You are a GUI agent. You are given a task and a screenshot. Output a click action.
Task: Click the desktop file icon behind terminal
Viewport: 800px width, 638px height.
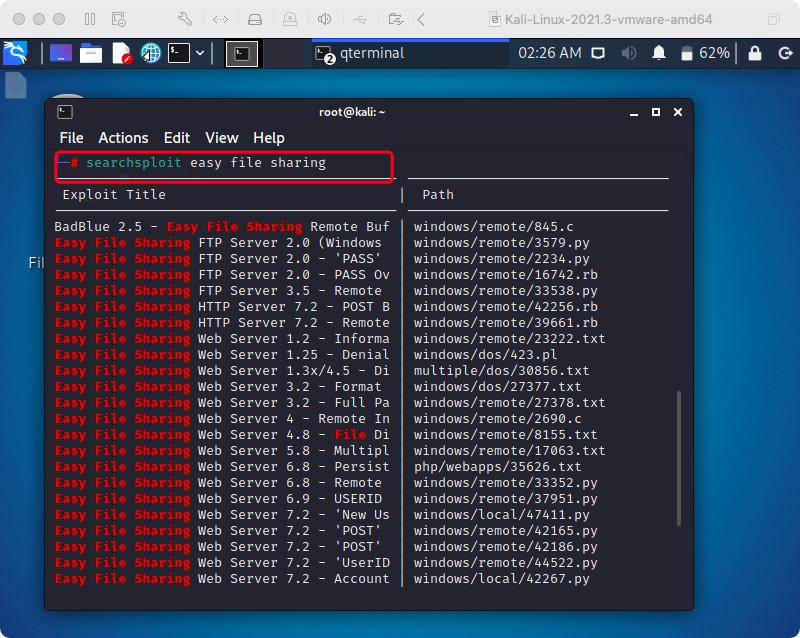15,85
